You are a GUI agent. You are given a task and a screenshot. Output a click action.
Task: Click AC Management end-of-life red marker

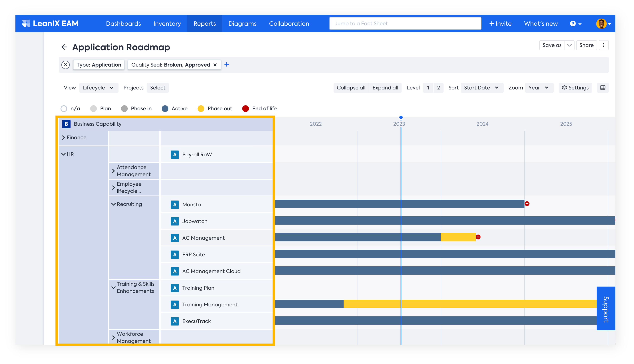pos(478,237)
